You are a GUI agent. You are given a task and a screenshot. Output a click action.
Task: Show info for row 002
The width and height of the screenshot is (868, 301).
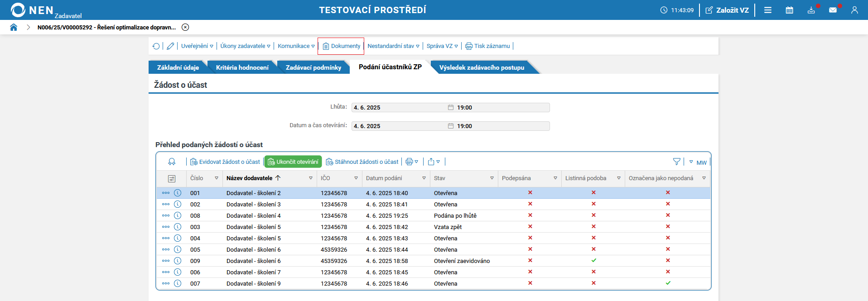[x=178, y=204]
